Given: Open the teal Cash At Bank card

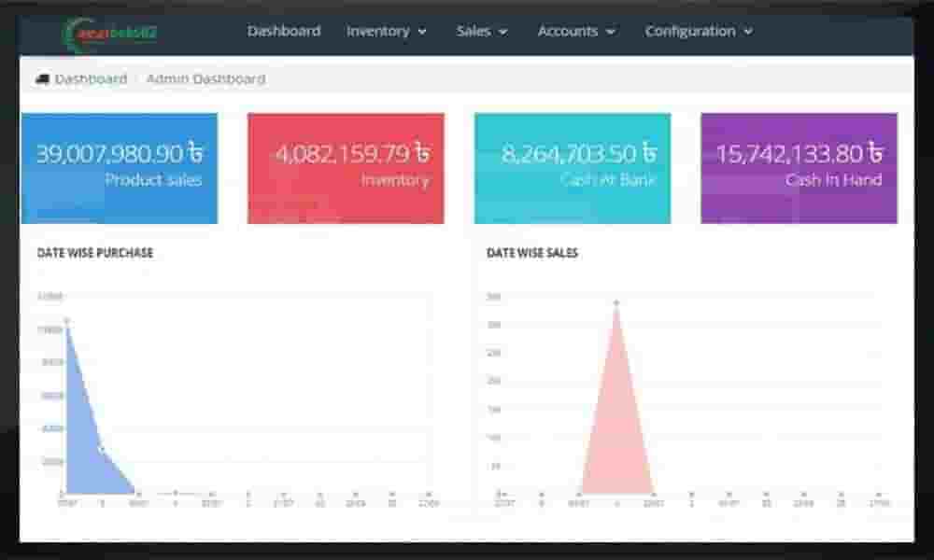Looking at the screenshot, I should (573, 168).
